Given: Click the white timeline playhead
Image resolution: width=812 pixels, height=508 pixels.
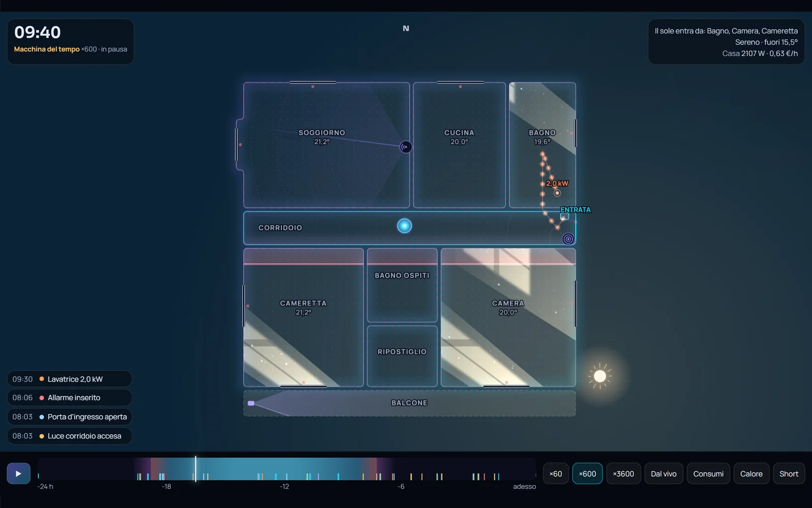Looking at the screenshot, I should pyautogui.click(x=195, y=469).
